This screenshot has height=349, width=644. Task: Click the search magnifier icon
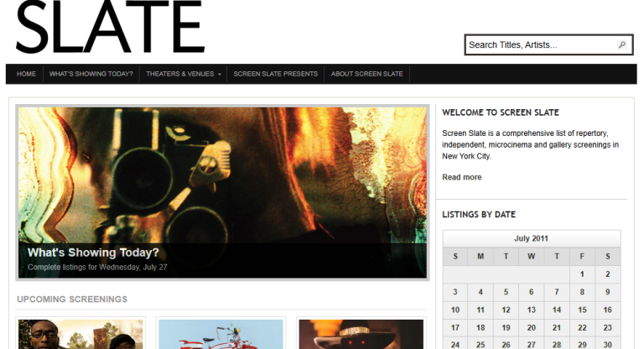coord(622,45)
